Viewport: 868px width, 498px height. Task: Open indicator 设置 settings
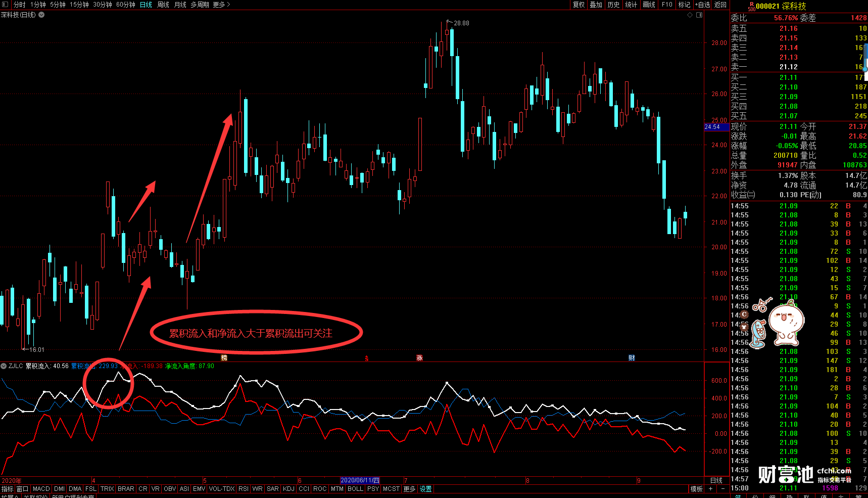coord(426,489)
